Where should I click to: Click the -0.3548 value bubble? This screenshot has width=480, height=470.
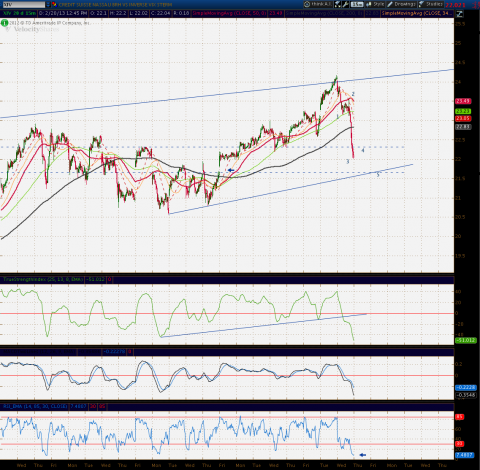(466, 395)
